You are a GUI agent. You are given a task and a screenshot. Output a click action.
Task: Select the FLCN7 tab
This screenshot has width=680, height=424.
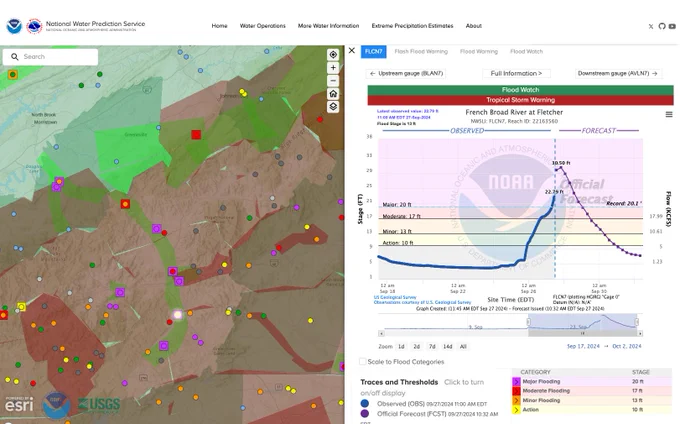coord(373,52)
